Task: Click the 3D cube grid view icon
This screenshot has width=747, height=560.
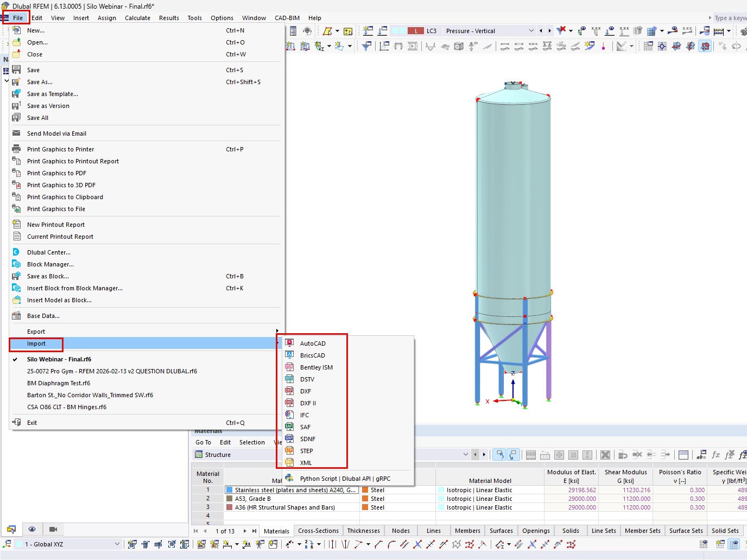Action: [x=652, y=31]
